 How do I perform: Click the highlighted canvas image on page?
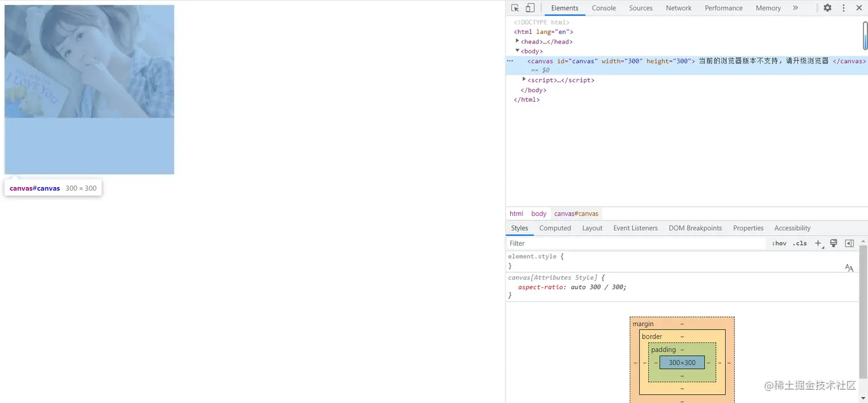tap(89, 90)
